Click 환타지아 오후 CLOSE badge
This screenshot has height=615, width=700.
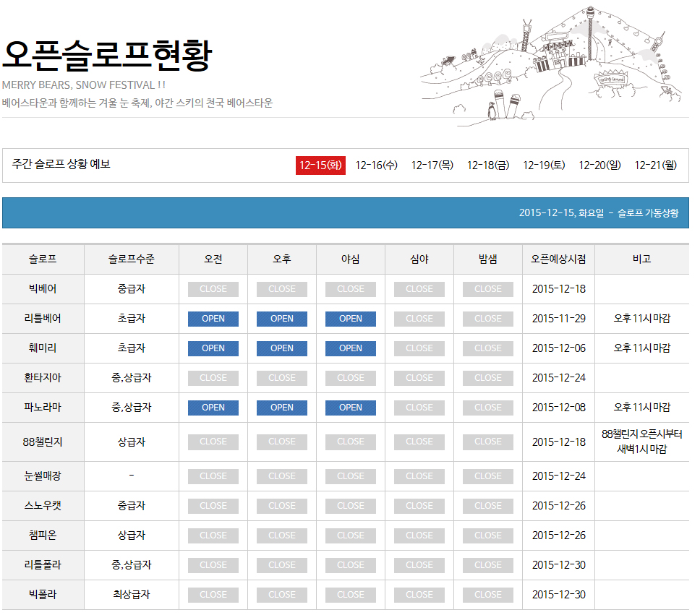[282, 378]
